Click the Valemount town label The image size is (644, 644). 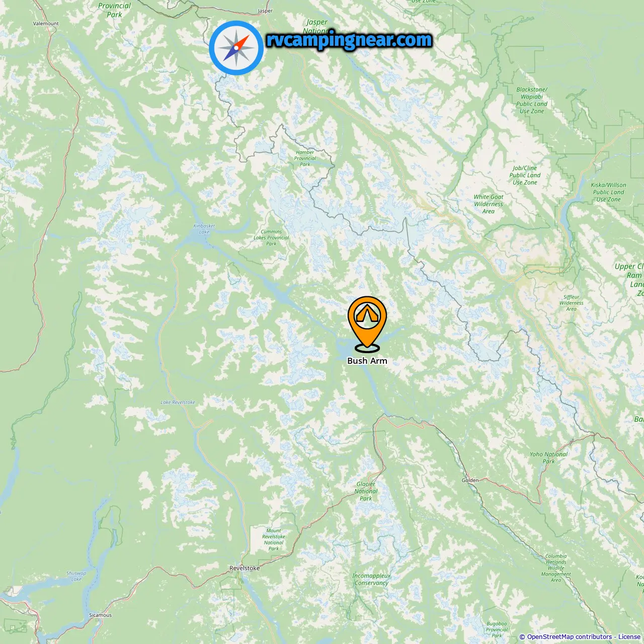coord(46,24)
